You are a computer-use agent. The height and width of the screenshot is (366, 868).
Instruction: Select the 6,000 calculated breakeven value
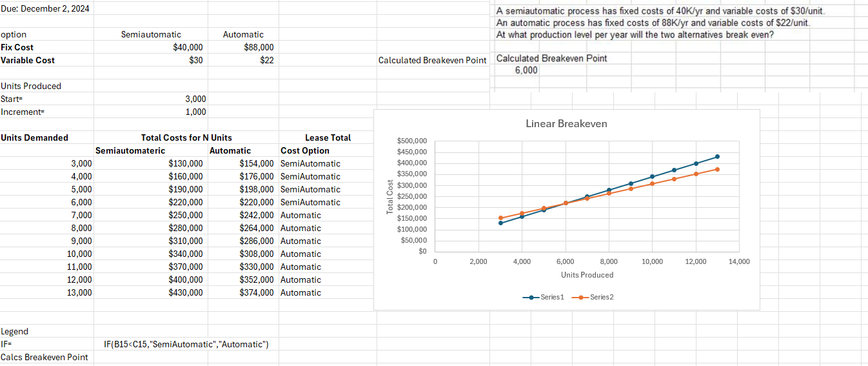click(x=526, y=70)
